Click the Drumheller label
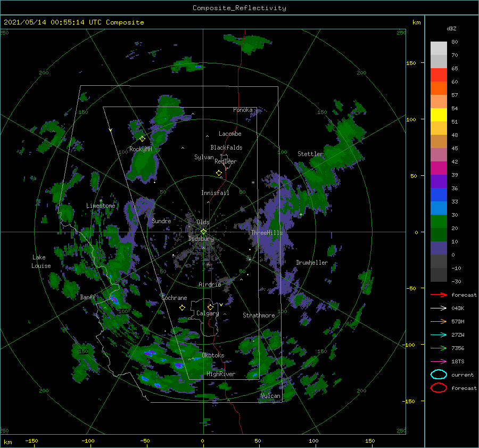The image size is (479, 448). [x=312, y=263]
